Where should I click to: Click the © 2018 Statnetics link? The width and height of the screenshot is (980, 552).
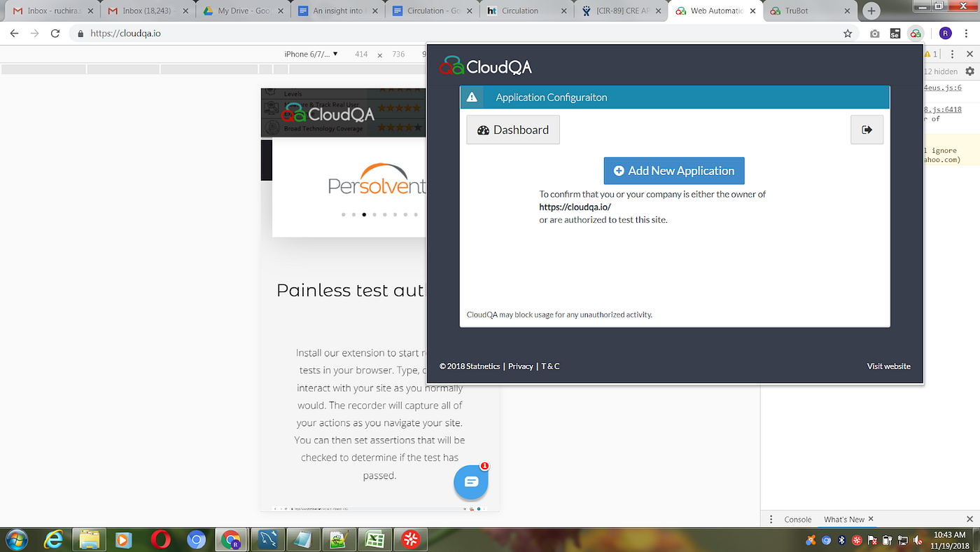pyautogui.click(x=470, y=366)
